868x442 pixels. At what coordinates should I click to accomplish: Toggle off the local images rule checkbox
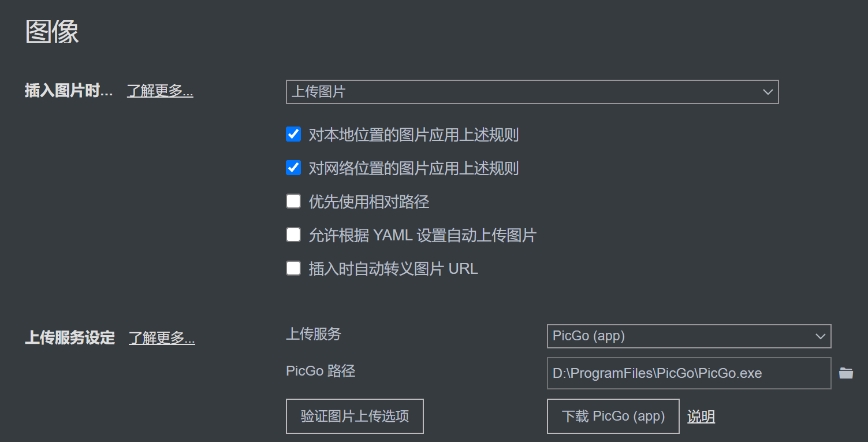click(x=293, y=133)
